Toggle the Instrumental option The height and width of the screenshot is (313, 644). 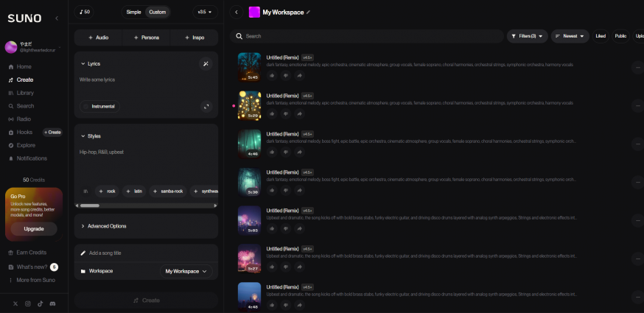[x=99, y=106]
